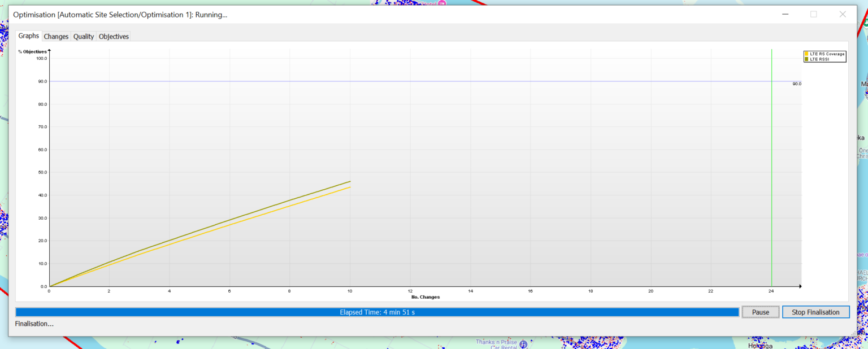Click the olive LTE RSSI legend swatch
868x349 pixels.
pyautogui.click(x=806, y=59)
